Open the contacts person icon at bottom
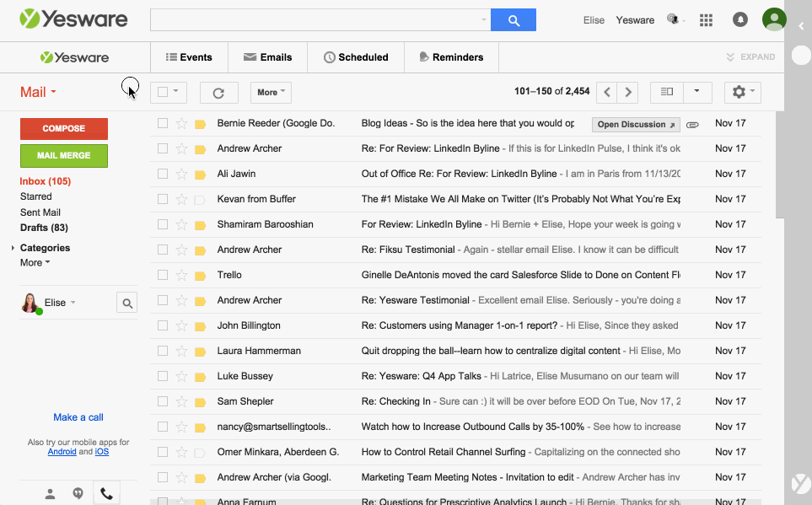The image size is (812, 505). [x=51, y=494]
